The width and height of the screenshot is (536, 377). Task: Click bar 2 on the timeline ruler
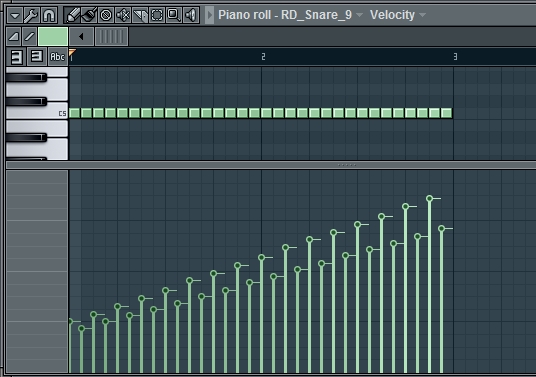pos(263,57)
